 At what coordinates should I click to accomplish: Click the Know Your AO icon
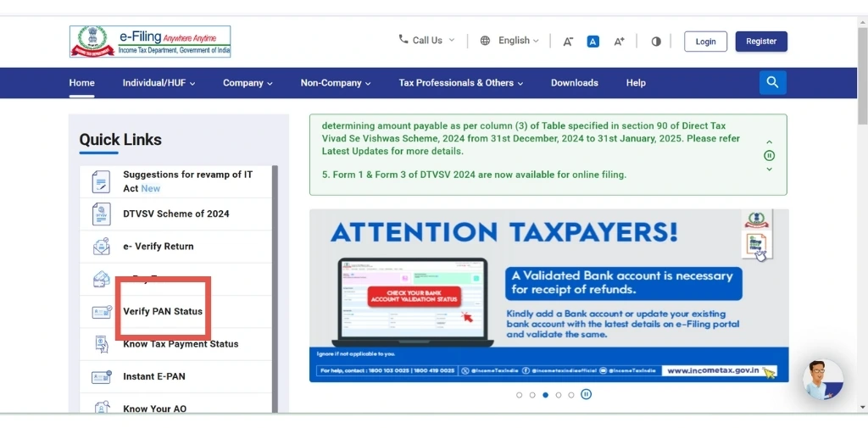pyautogui.click(x=102, y=408)
